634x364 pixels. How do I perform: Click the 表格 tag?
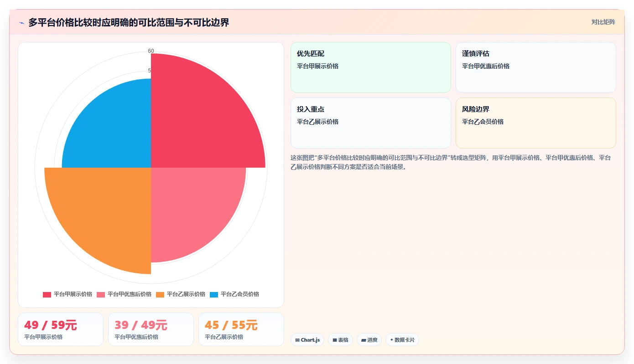coord(340,340)
